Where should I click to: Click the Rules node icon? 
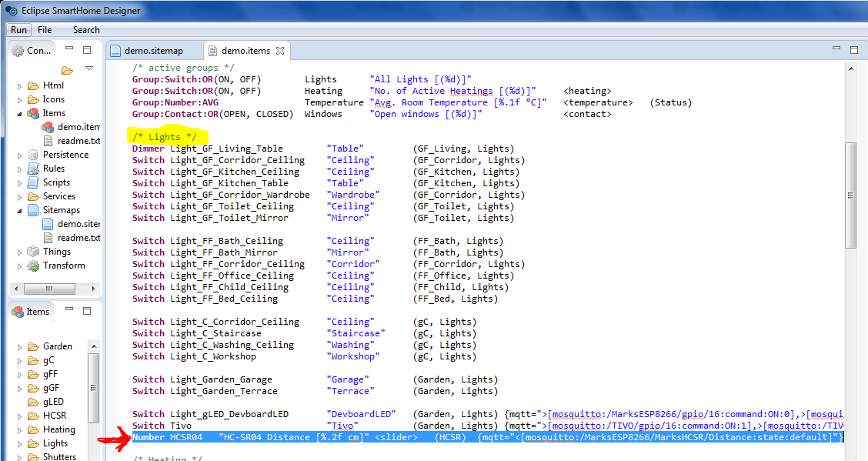[x=33, y=169]
